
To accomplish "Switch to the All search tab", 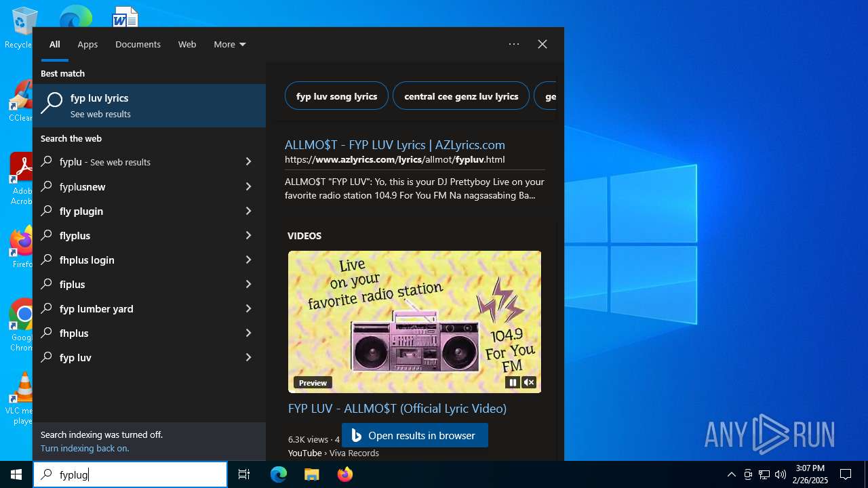I will pos(55,44).
